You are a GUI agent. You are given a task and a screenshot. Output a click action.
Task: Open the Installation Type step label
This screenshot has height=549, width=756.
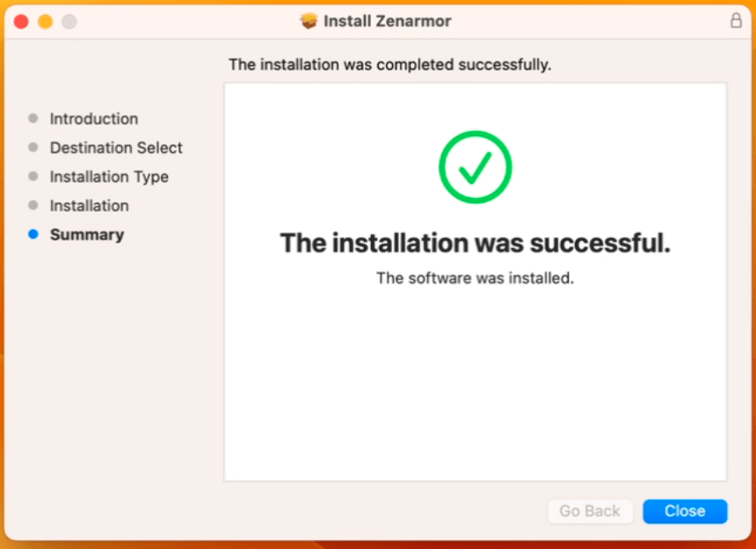click(x=109, y=177)
